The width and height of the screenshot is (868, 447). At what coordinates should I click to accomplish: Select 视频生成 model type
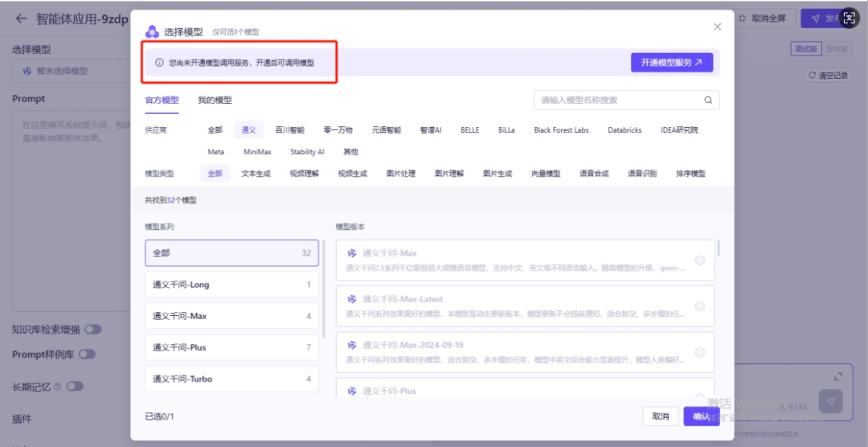pyautogui.click(x=353, y=174)
